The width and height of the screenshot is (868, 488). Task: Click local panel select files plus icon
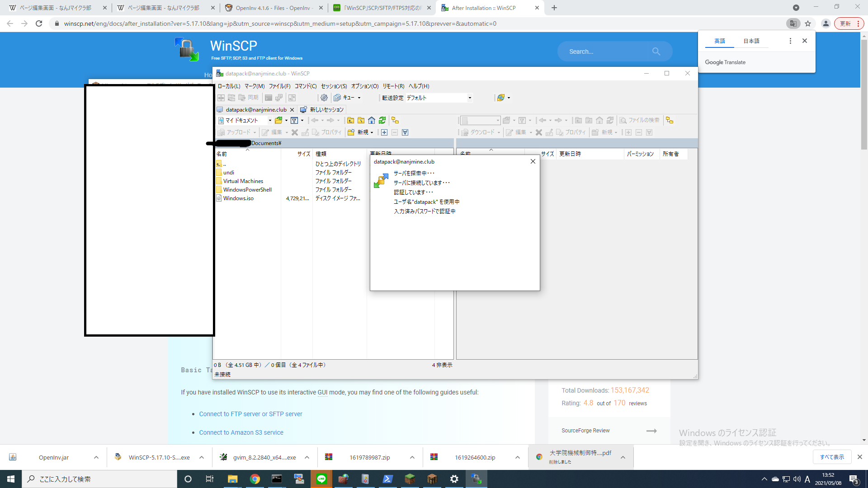point(384,132)
